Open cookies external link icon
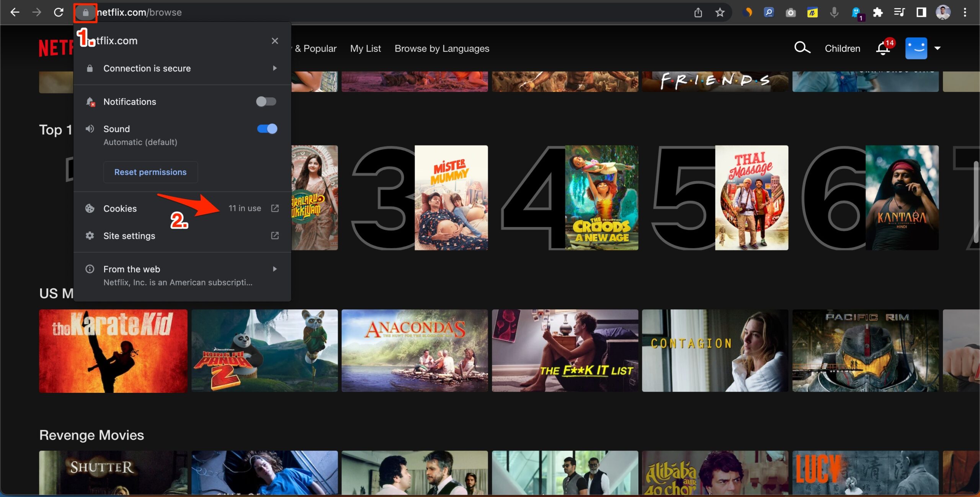This screenshot has height=497, width=980. [x=275, y=208]
